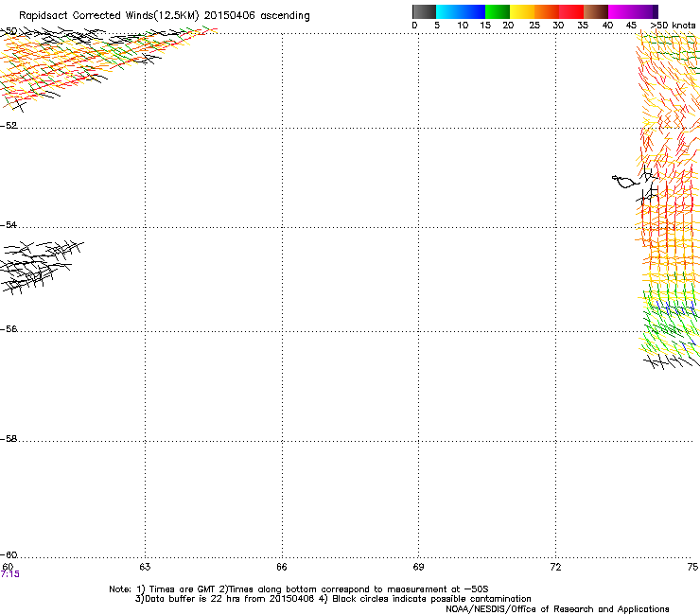Click the latitude label '-54'
Image resolution: width=700 pixels, height=615 pixels.
pos(9,224)
